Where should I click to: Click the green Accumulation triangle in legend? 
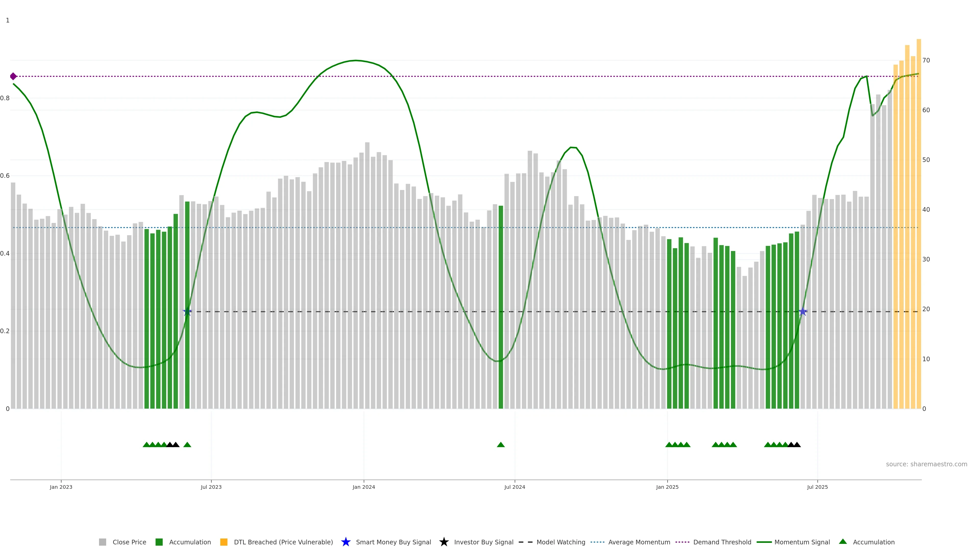843,542
